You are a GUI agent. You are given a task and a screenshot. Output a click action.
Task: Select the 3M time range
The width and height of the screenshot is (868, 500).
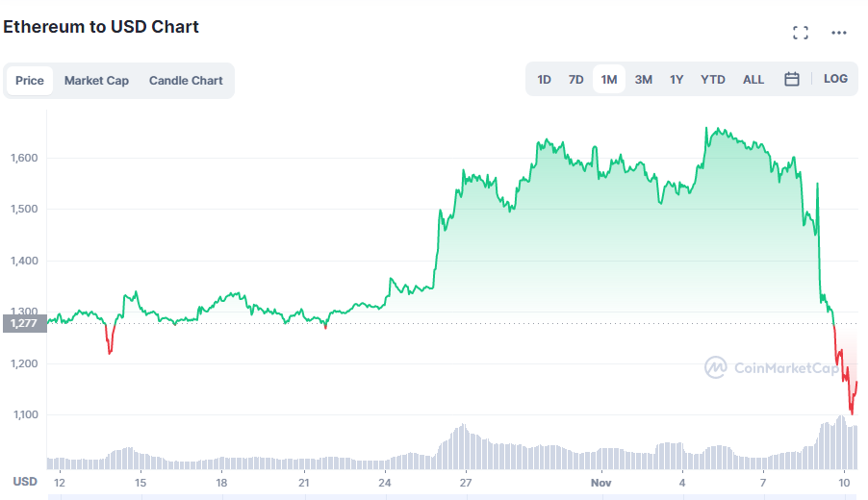tap(644, 80)
